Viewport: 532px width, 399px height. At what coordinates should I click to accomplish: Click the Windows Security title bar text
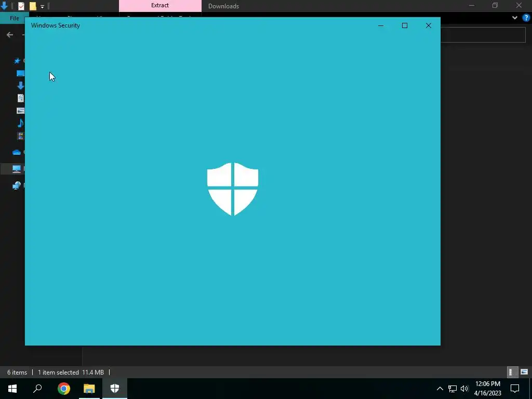(x=56, y=25)
